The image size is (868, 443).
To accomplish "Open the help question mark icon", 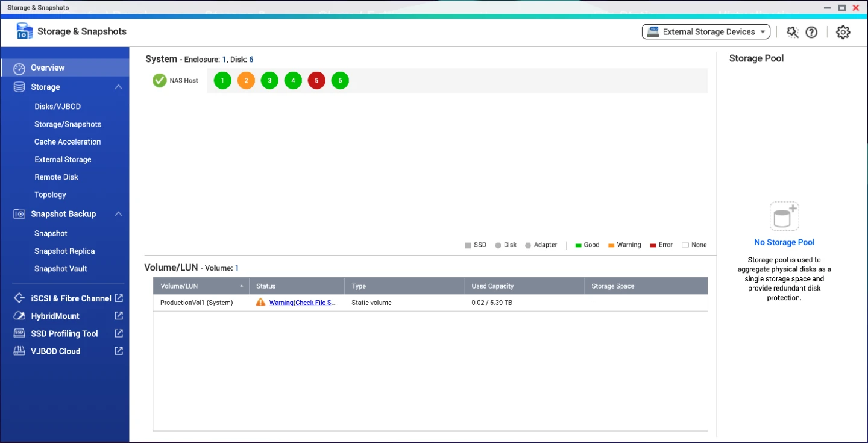I will [811, 32].
